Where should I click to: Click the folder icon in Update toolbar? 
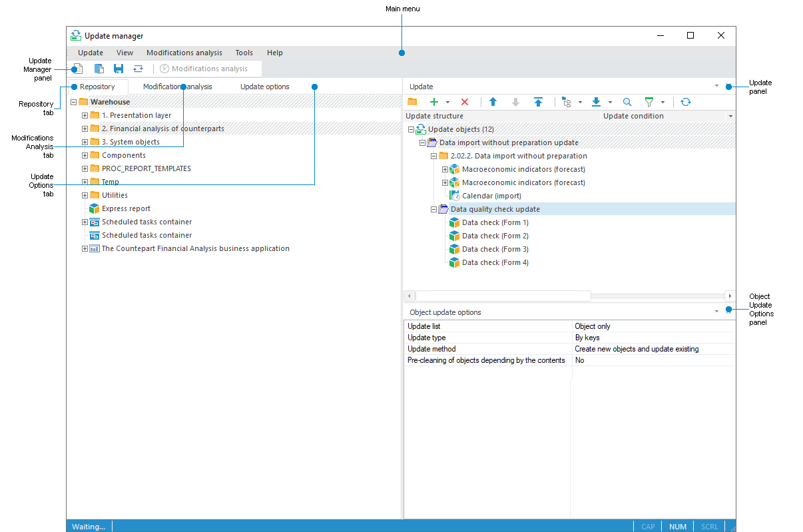pyautogui.click(x=412, y=102)
